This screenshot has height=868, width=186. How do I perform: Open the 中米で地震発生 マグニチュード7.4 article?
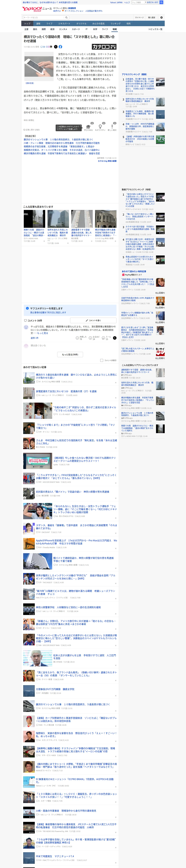tap(55, 856)
